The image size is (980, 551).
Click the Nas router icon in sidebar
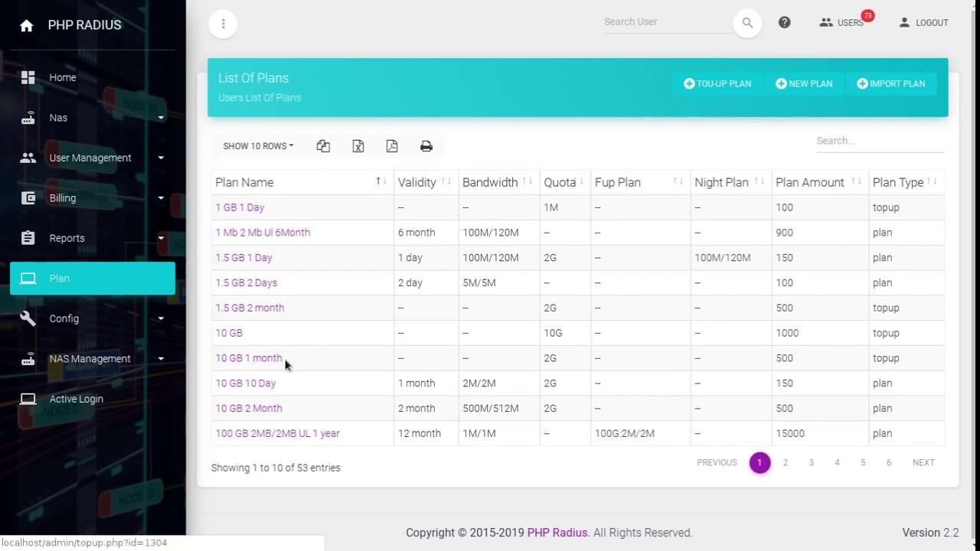(28, 118)
